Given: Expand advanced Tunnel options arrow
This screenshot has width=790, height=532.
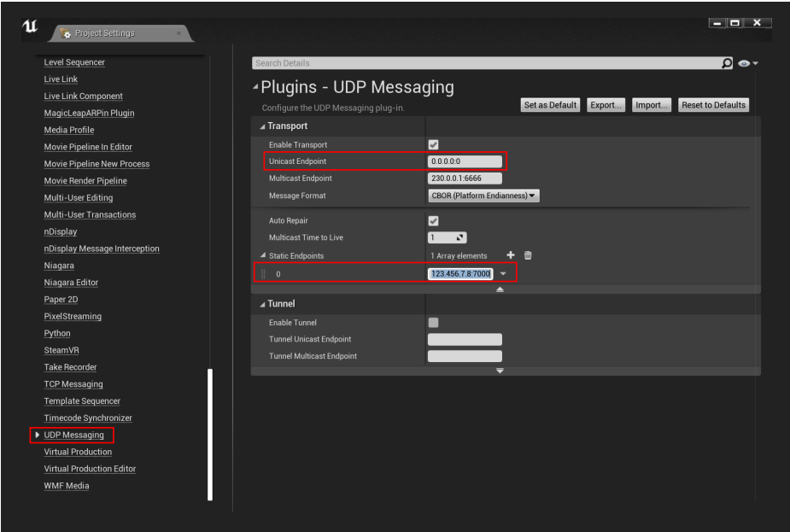Looking at the screenshot, I should click(x=500, y=371).
